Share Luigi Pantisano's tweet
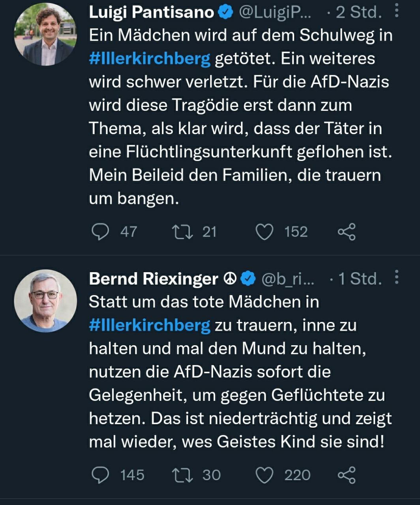This screenshot has width=420, height=505. point(347,232)
